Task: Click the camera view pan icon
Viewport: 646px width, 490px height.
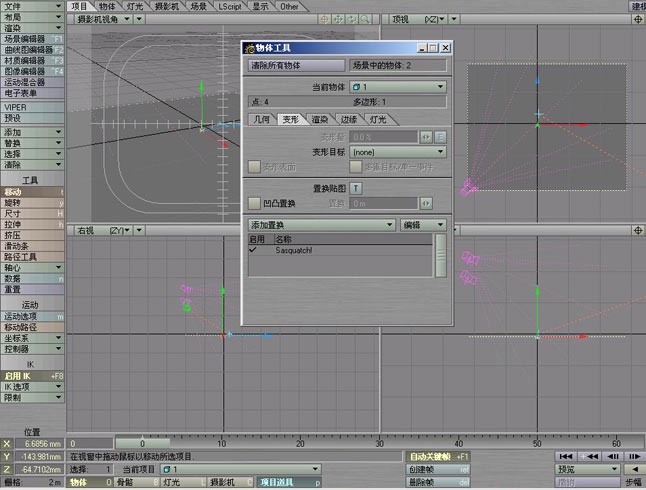Action: [338, 19]
